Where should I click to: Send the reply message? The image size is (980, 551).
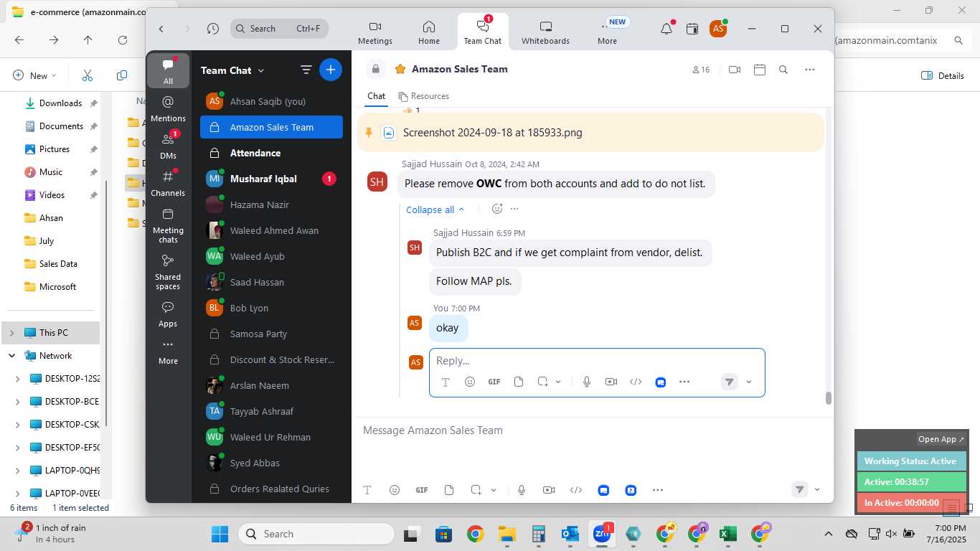[729, 382]
